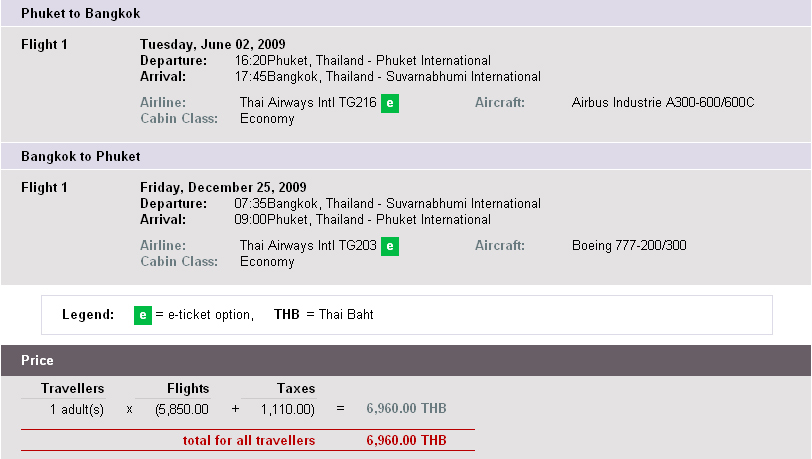Click the Travellers column heading
Viewport: 812px width, 459px height.
click(72, 389)
